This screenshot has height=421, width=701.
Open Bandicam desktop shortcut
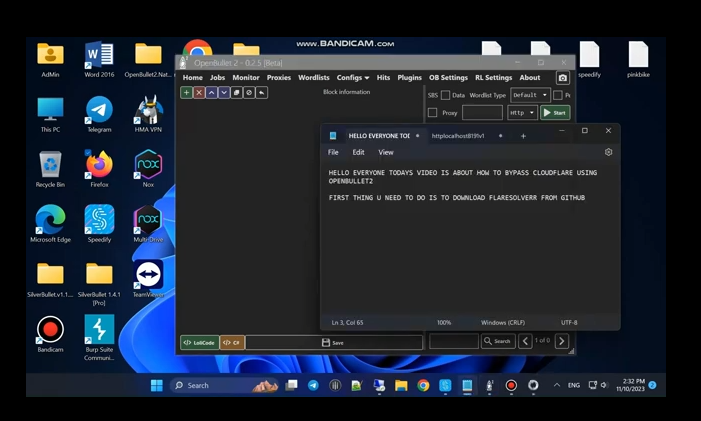pyautogui.click(x=50, y=334)
